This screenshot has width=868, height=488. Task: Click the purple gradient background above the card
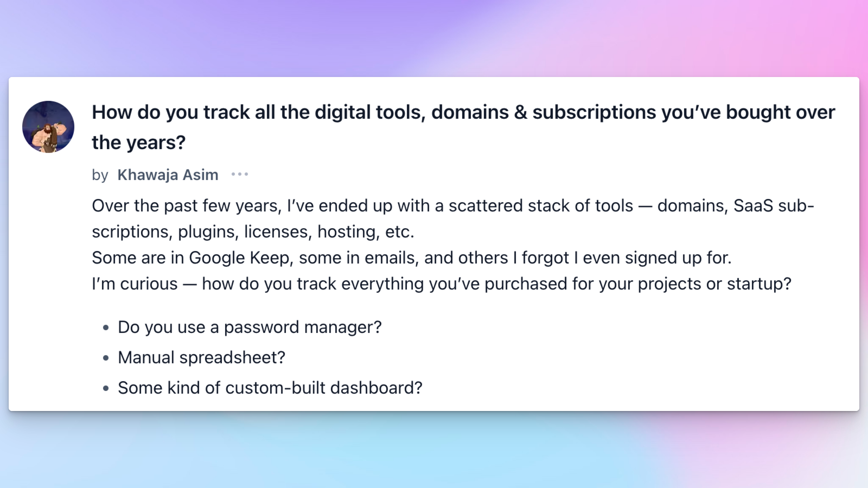click(434, 37)
